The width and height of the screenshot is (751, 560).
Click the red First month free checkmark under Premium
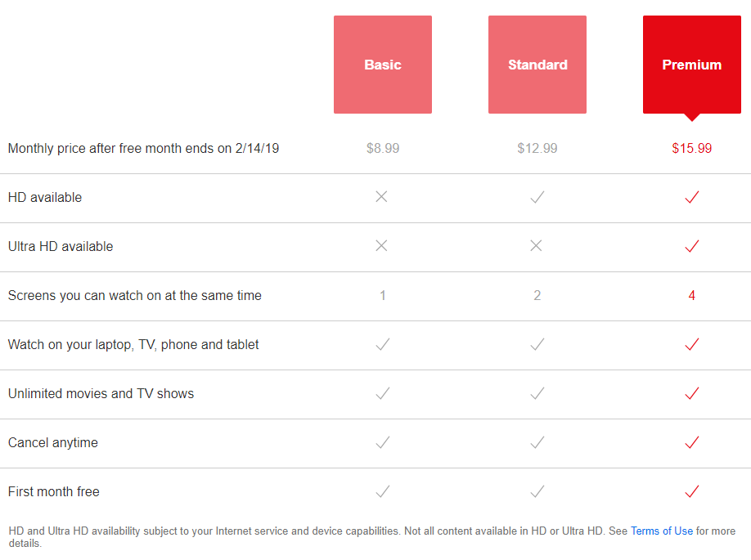692,491
